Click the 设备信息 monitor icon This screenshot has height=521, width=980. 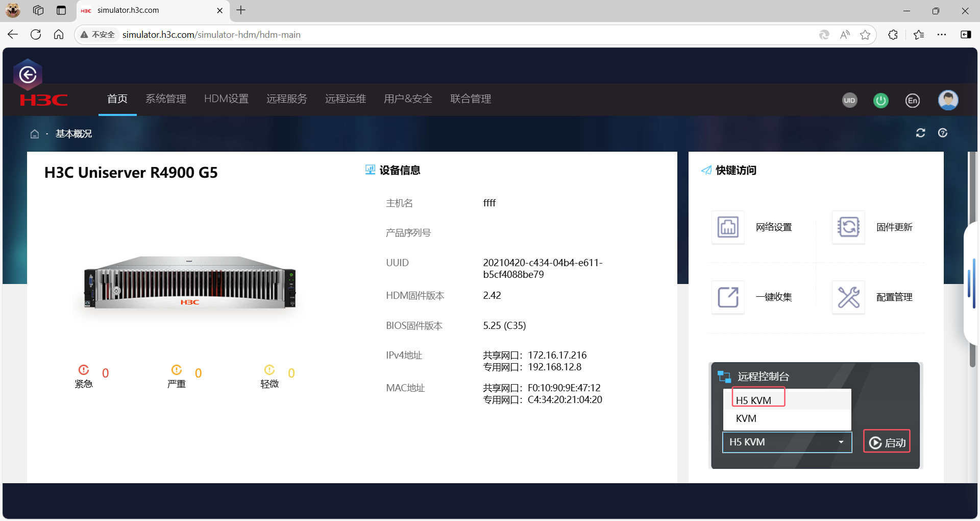370,170
